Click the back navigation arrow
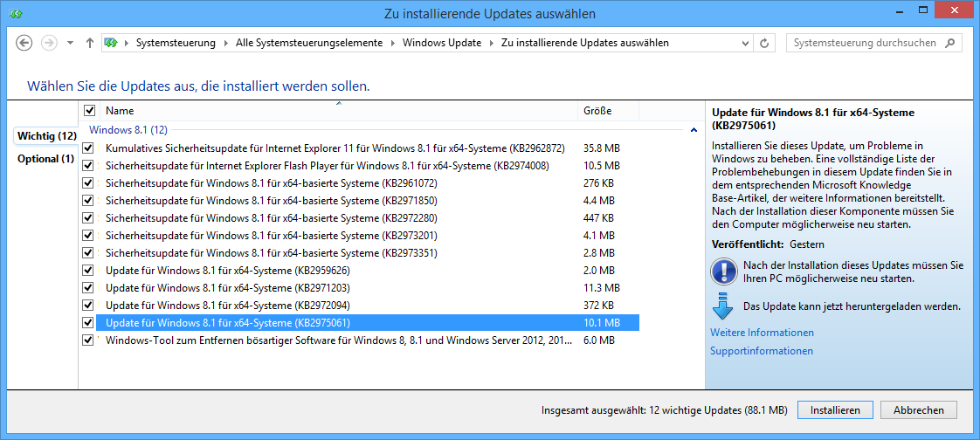Image resolution: width=980 pixels, height=440 pixels. [24, 43]
